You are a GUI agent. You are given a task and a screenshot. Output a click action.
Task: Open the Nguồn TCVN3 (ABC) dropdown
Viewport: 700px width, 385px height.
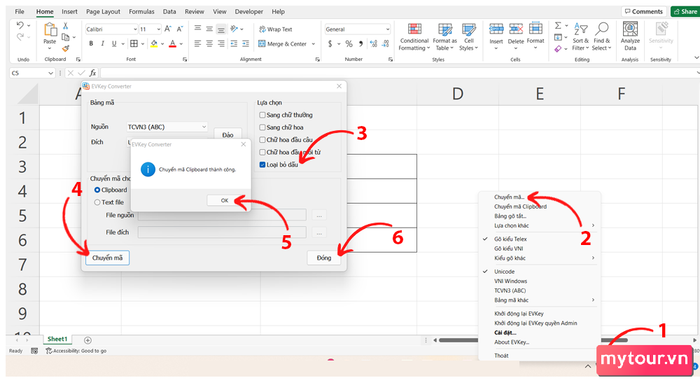167,127
